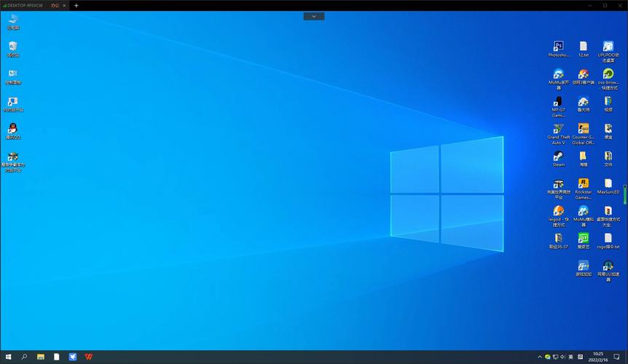This screenshot has width=628, height=364.
Task: Click the WPS Office taskbar icon
Action: point(88,357)
